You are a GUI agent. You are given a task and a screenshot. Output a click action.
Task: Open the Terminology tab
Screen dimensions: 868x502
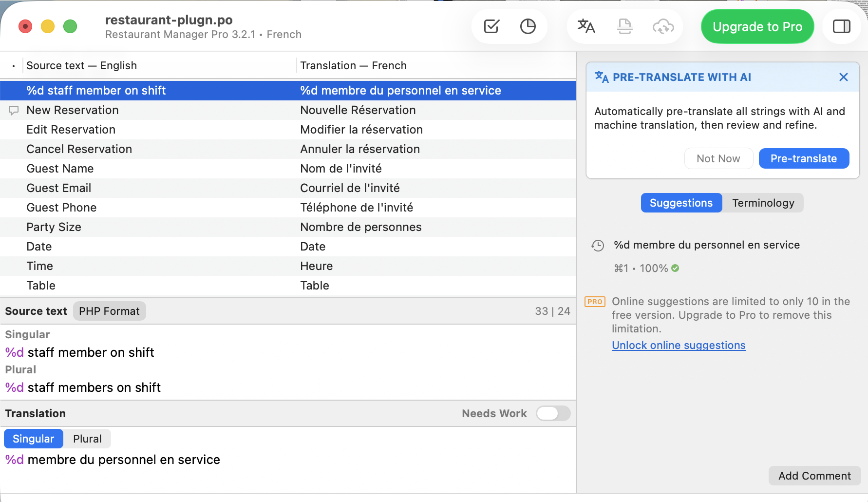(763, 203)
